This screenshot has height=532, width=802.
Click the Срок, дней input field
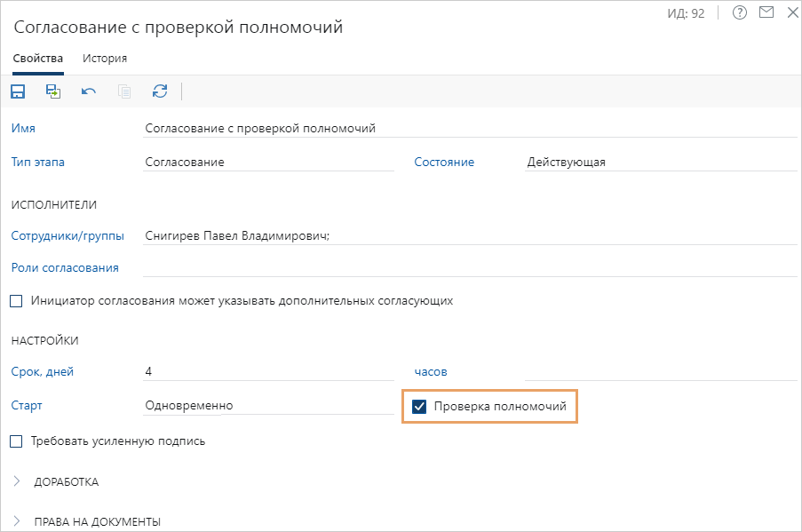pyautogui.click(x=222, y=371)
